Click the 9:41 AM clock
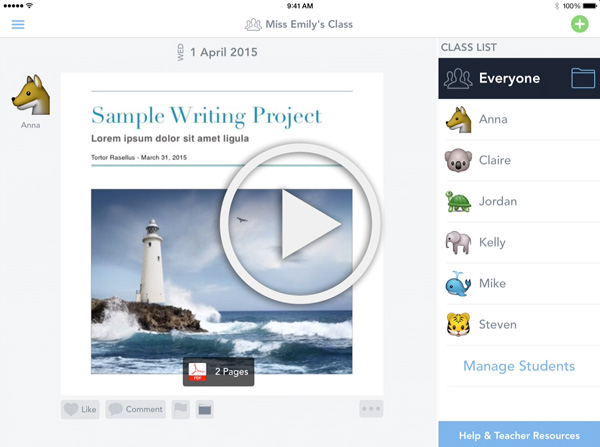Screen dimensions: 600x447 point(300,6)
